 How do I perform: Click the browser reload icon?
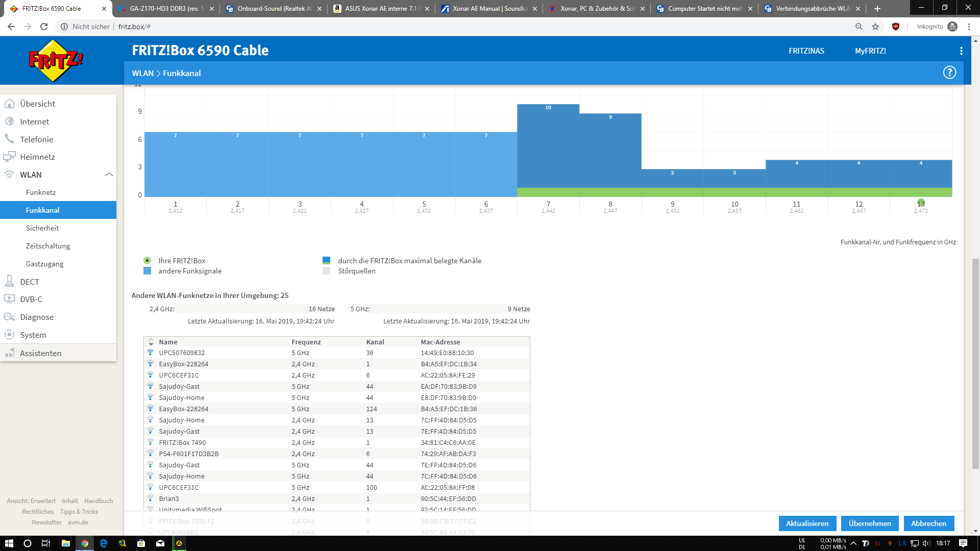coord(44,27)
